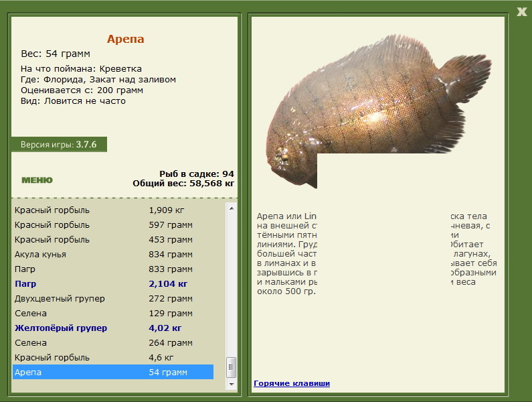Select Селена 129 грамм row
This screenshot has width=532, height=402.
pyautogui.click(x=113, y=314)
